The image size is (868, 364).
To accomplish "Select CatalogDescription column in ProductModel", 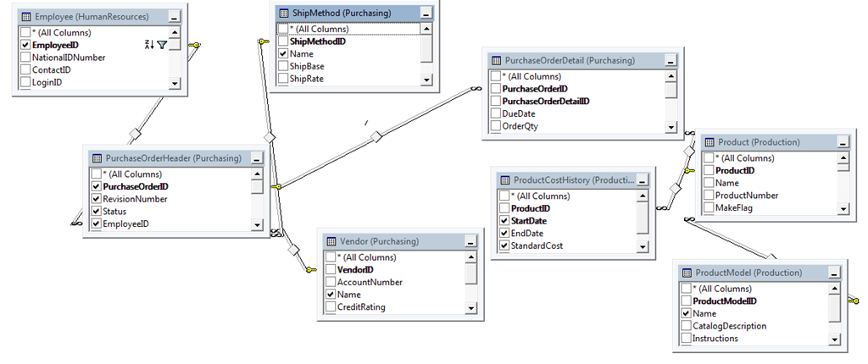I will (730, 326).
